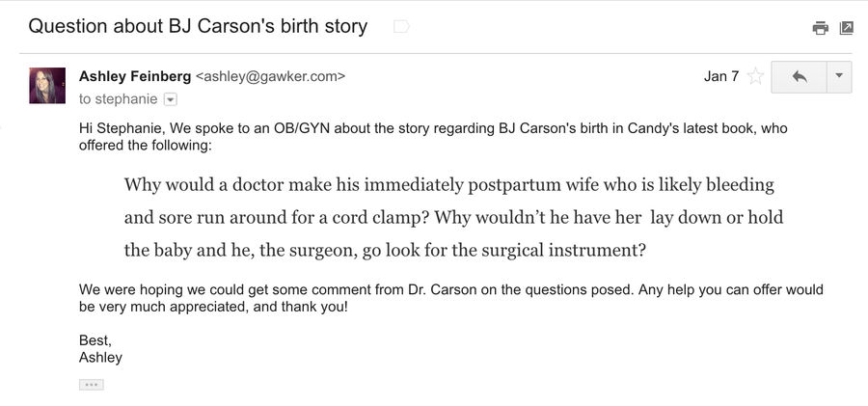Click quoted line 'the baby and he, the surgeon'
The height and width of the screenshot is (406, 868).
tap(385, 251)
